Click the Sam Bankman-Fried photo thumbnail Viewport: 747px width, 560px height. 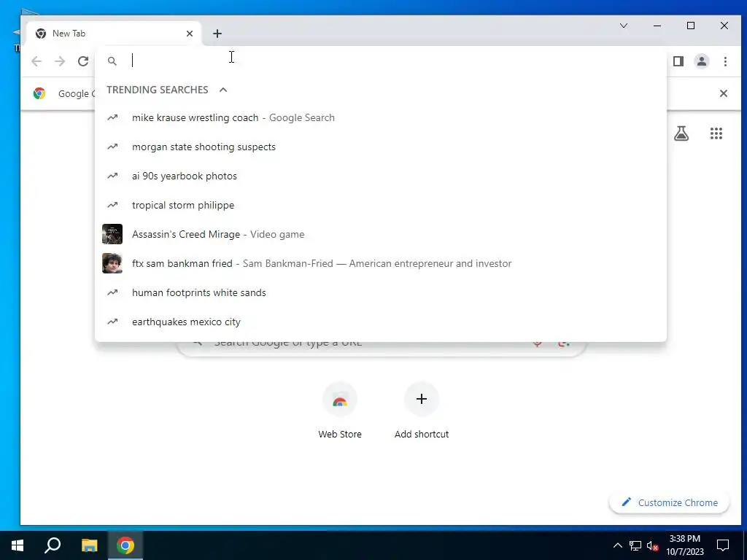[112, 263]
